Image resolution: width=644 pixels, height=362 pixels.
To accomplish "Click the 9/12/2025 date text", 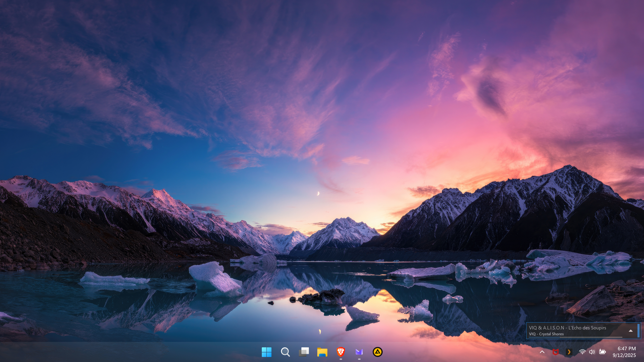I will (x=624, y=355).
